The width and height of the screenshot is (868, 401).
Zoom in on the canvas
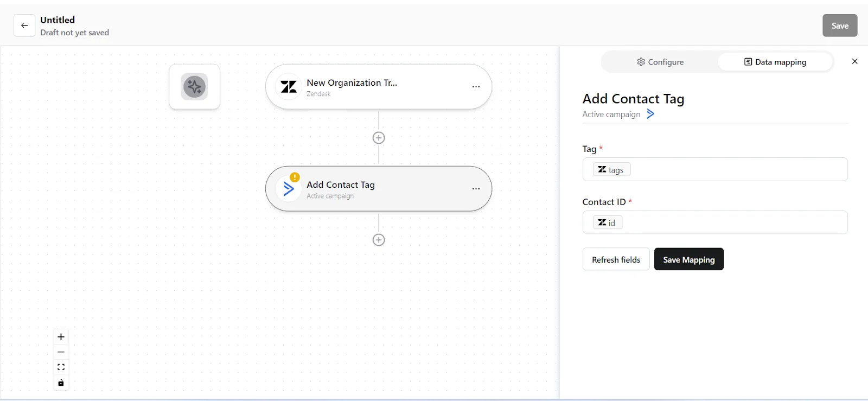[x=61, y=337]
